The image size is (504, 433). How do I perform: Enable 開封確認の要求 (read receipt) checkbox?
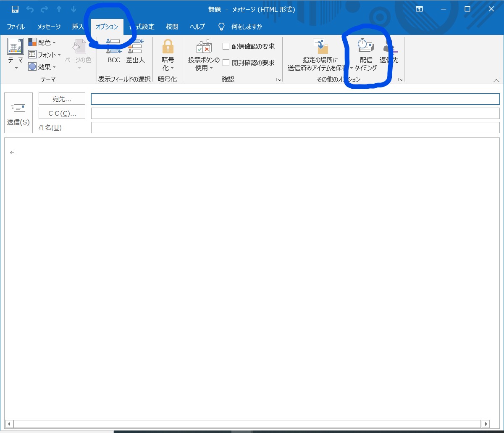tap(226, 63)
